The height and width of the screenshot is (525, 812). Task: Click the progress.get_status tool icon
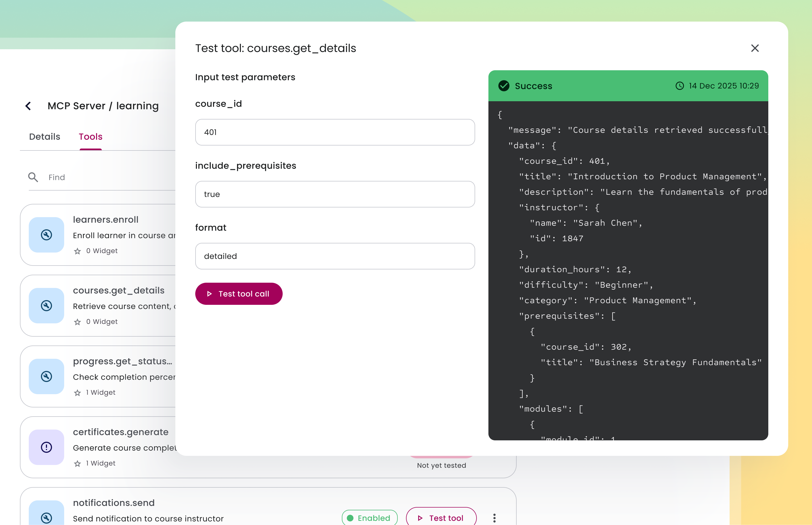coord(46,376)
